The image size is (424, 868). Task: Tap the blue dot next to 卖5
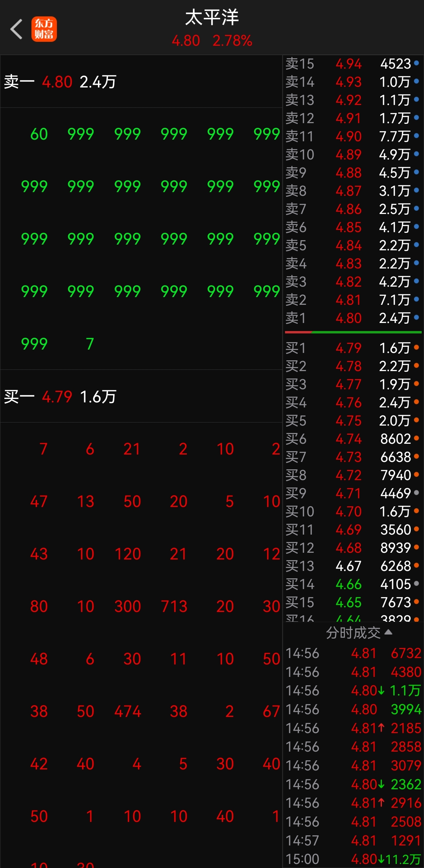coord(417,245)
